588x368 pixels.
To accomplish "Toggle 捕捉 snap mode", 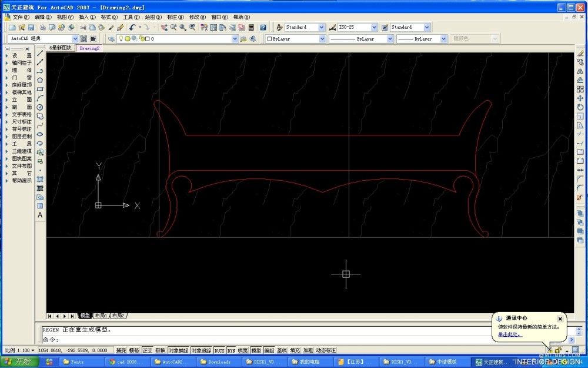I will click(x=121, y=350).
